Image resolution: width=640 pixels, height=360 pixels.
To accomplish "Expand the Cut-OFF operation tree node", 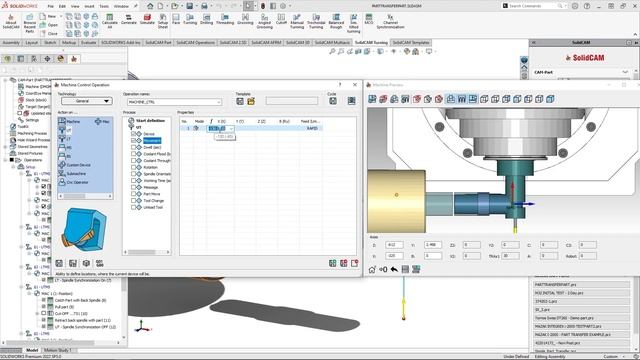I will (38, 313).
